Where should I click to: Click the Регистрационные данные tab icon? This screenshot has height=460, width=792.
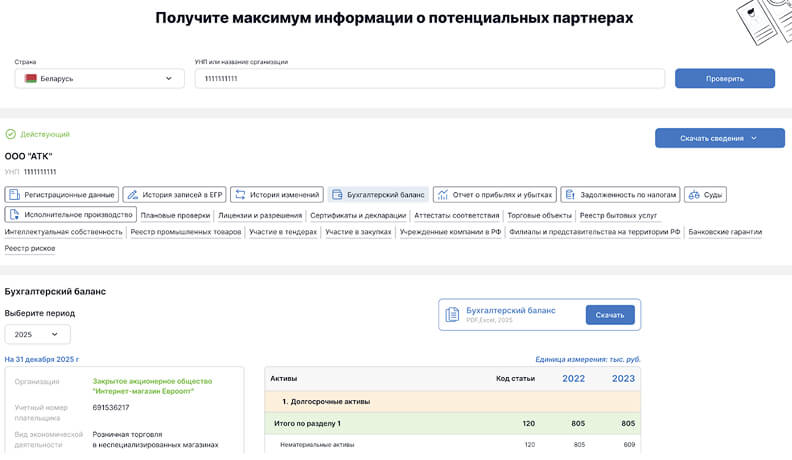pyautogui.click(x=15, y=195)
